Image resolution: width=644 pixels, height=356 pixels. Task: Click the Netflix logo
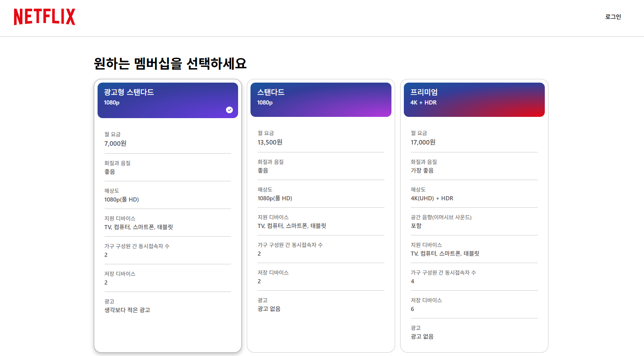click(44, 17)
